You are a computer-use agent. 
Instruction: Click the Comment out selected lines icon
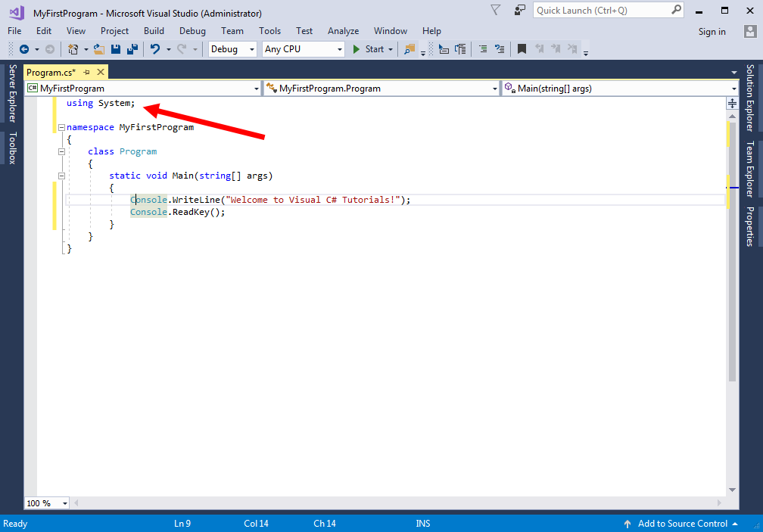pos(483,49)
